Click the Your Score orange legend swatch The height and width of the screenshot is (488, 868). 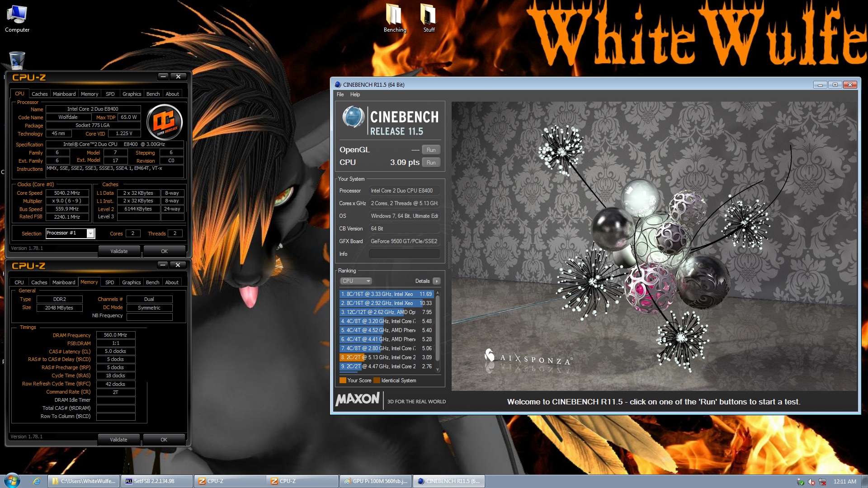coord(343,380)
